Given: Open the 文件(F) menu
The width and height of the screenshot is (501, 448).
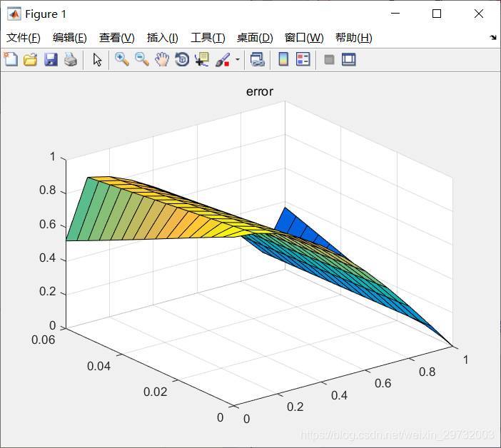Looking at the screenshot, I should tap(24, 38).
